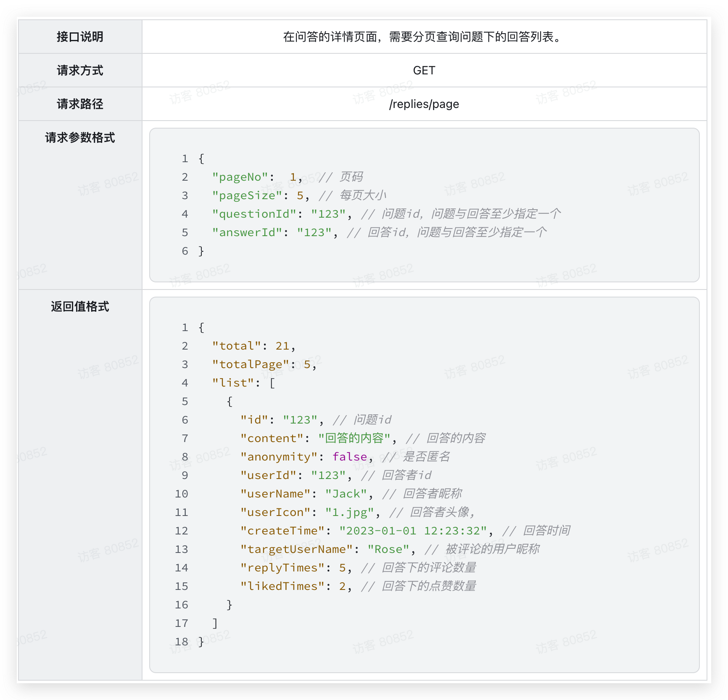Click the 回答下的点赞数量 comment
728x700 pixels.
tap(419, 586)
